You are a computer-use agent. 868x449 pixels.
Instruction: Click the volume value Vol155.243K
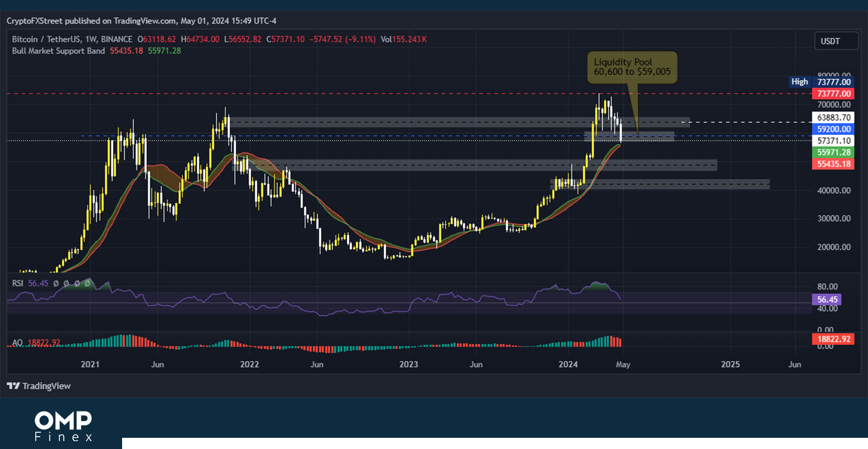pos(404,39)
